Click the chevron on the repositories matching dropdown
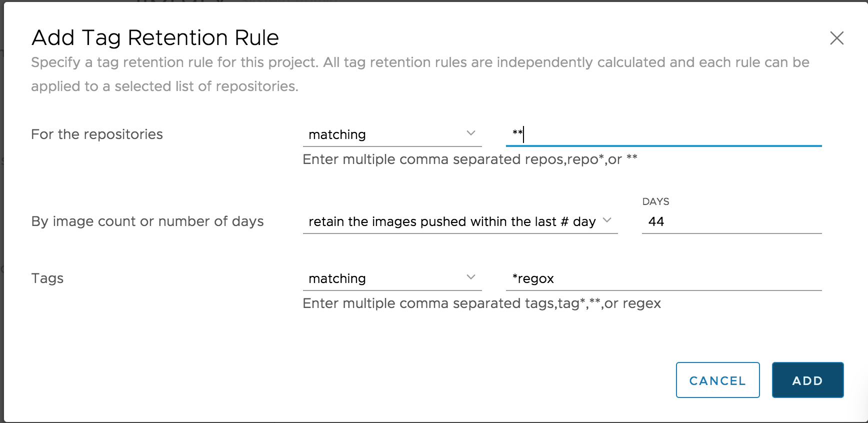The height and width of the screenshot is (423, 868). tap(470, 133)
